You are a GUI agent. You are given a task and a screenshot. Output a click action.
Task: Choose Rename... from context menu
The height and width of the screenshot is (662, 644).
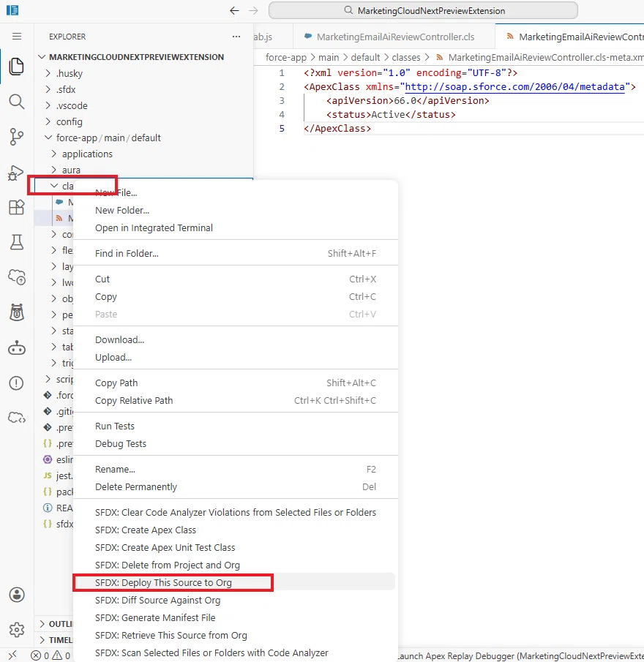click(x=236, y=470)
